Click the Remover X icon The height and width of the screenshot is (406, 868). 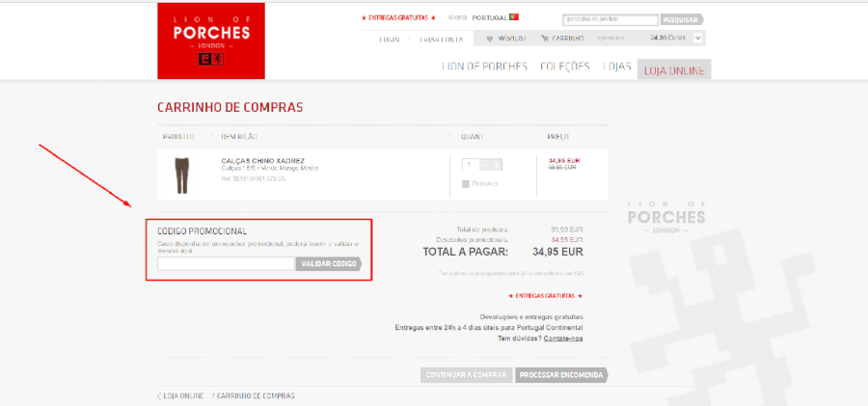tap(466, 183)
